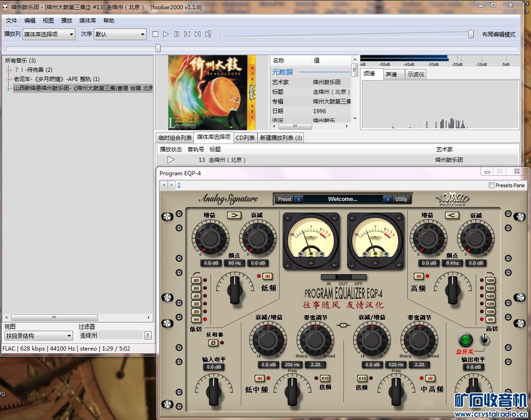This screenshot has height=420, width=531.
Task: Open the 按目录结构 view dropdown
Action: coord(39,336)
